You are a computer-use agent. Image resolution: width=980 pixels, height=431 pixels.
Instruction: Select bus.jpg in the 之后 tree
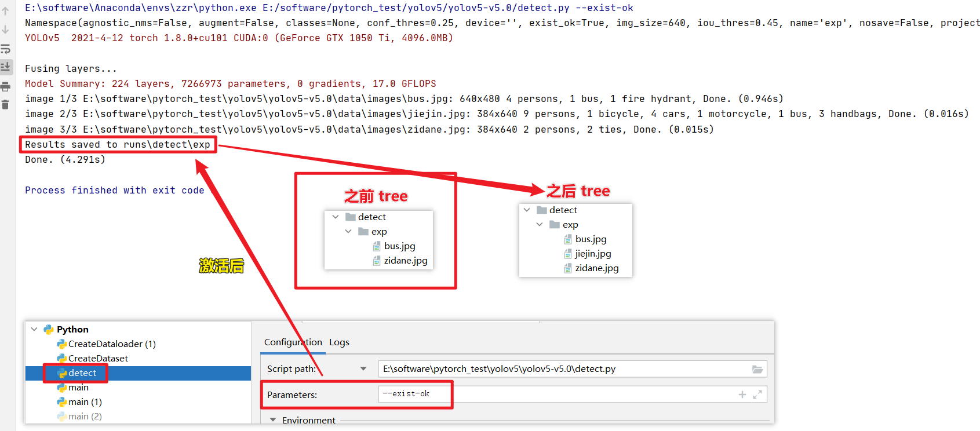pyautogui.click(x=591, y=239)
